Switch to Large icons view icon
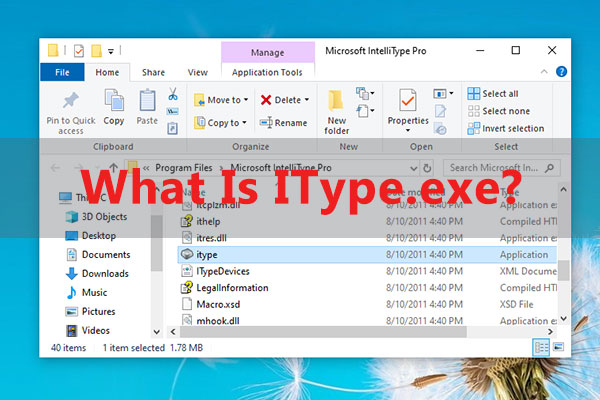 (558, 347)
